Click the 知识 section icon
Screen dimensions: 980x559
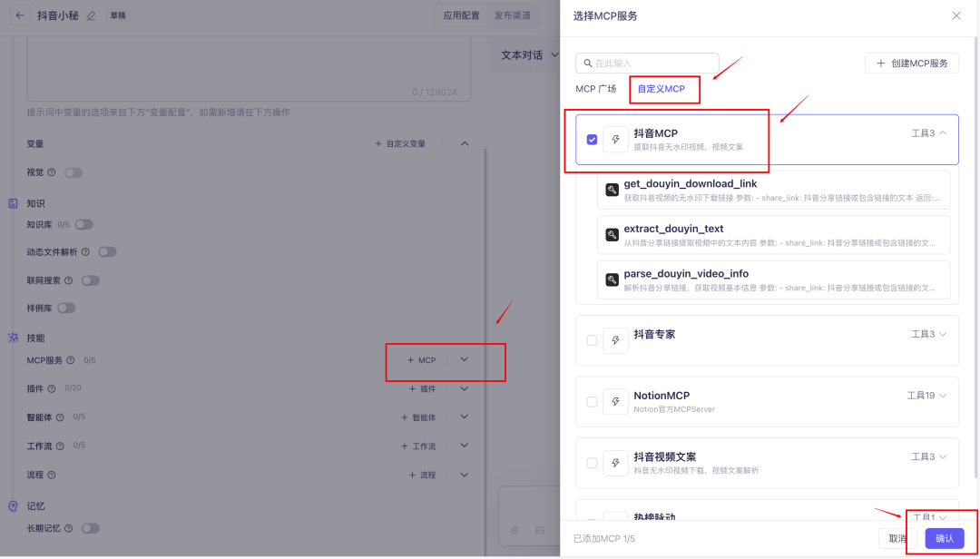[13, 203]
